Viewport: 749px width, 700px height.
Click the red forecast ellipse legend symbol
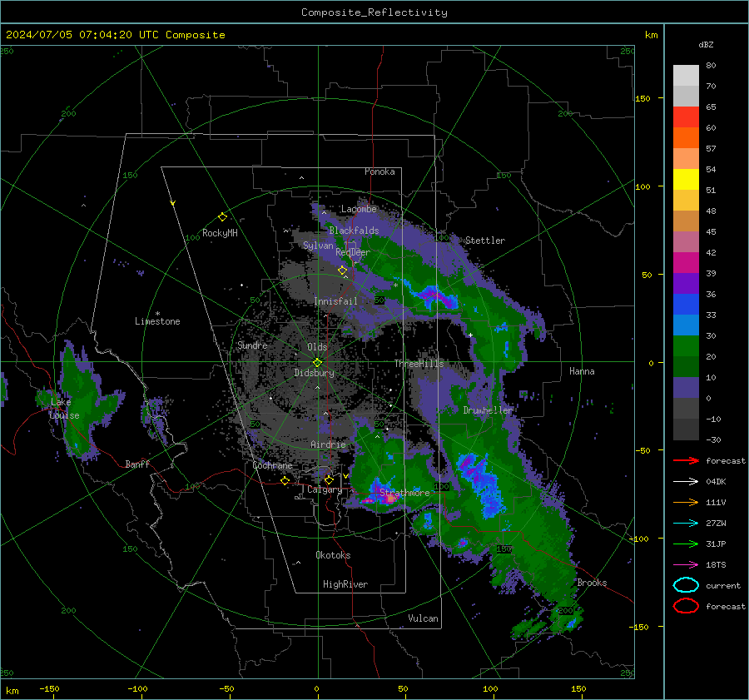686,606
